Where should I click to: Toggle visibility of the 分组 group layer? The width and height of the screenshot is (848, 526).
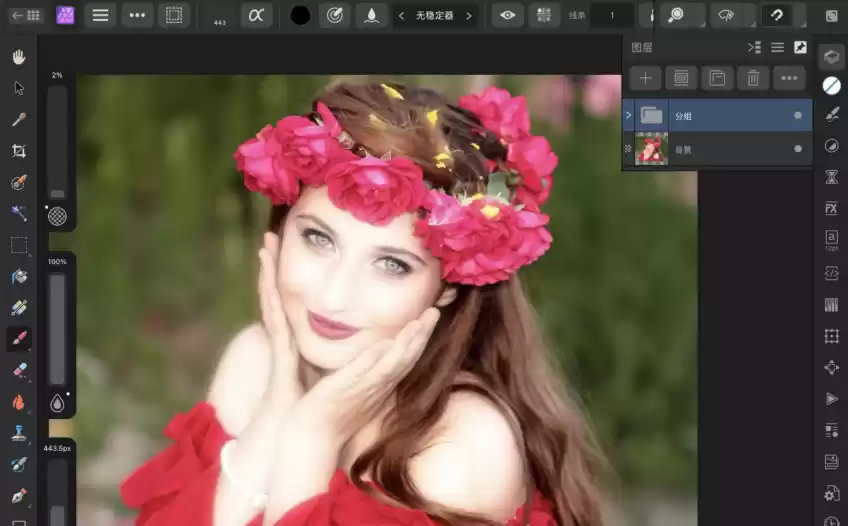tap(797, 116)
